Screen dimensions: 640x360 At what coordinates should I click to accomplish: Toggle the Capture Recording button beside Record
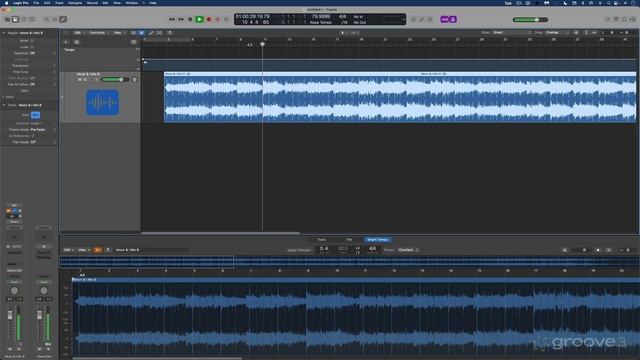(218, 19)
